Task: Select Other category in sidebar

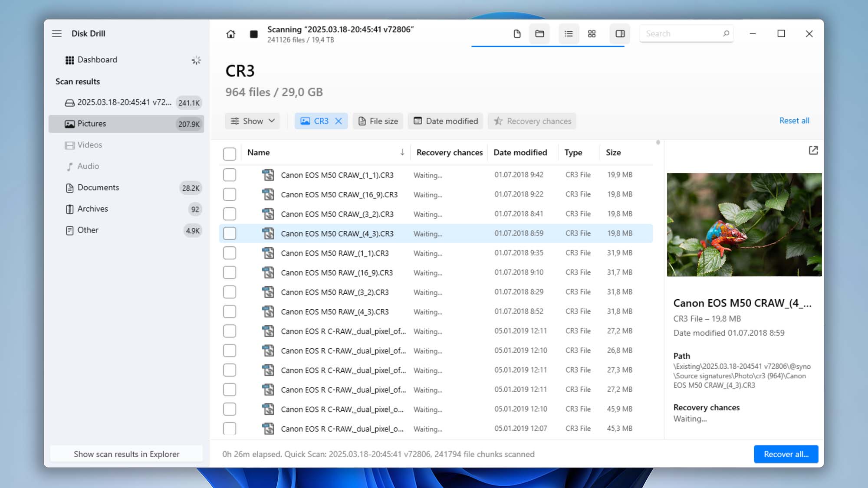Action: 126,230
